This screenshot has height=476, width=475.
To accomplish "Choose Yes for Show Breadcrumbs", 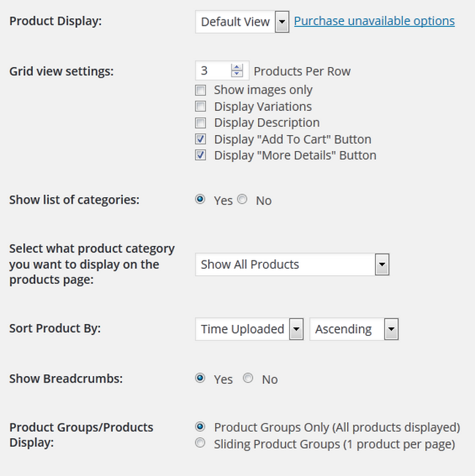I will pyautogui.click(x=200, y=378).
